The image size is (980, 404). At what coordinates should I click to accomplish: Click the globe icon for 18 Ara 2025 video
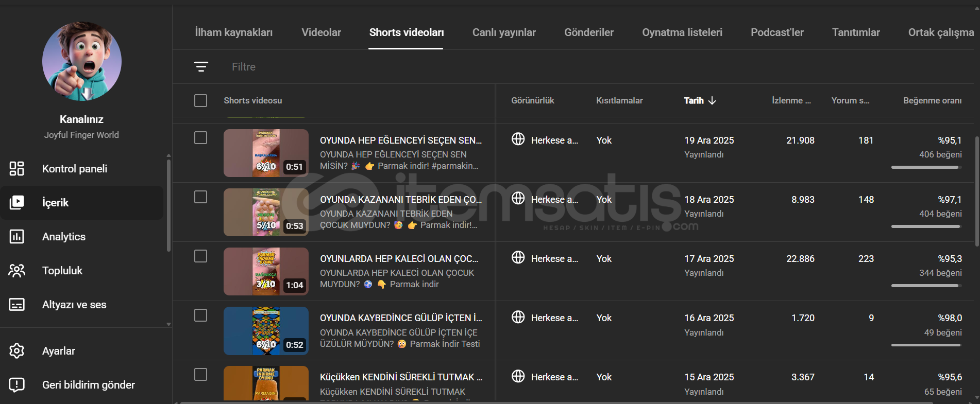tap(518, 198)
